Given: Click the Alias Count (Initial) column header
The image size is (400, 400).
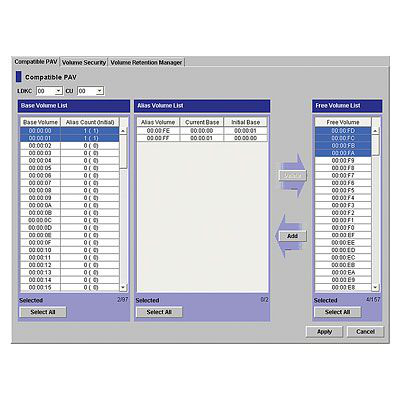Looking at the screenshot, I should (x=90, y=122).
